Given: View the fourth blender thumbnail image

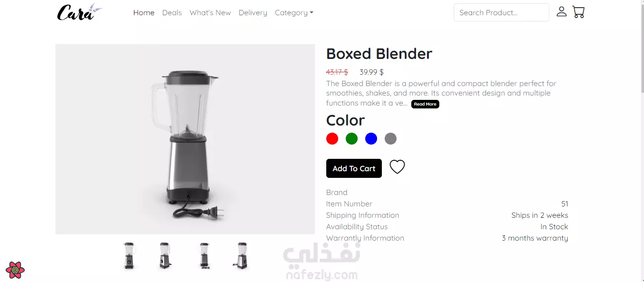Looking at the screenshot, I should pos(242,256).
